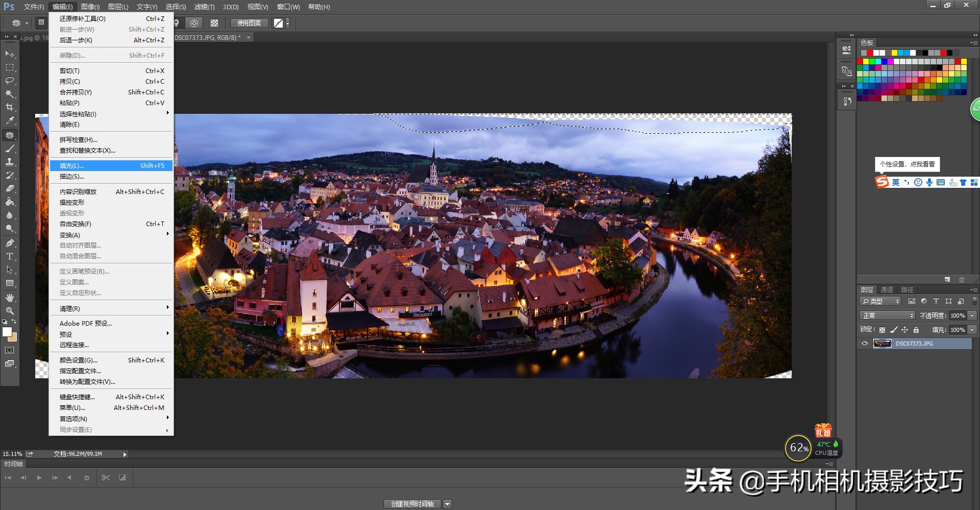Select the Eyedropper tool
Viewport: 980px width, 510px height.
tap(10, 121)
